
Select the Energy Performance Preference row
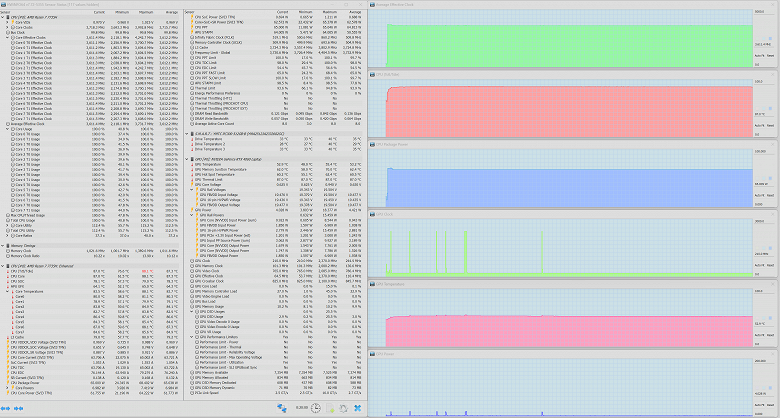pyautogui.click(x=274, y=93)
